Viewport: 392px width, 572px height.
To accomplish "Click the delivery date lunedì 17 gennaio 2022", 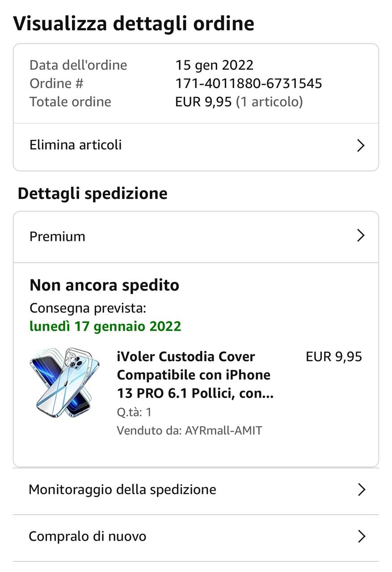I will [105, 326].
